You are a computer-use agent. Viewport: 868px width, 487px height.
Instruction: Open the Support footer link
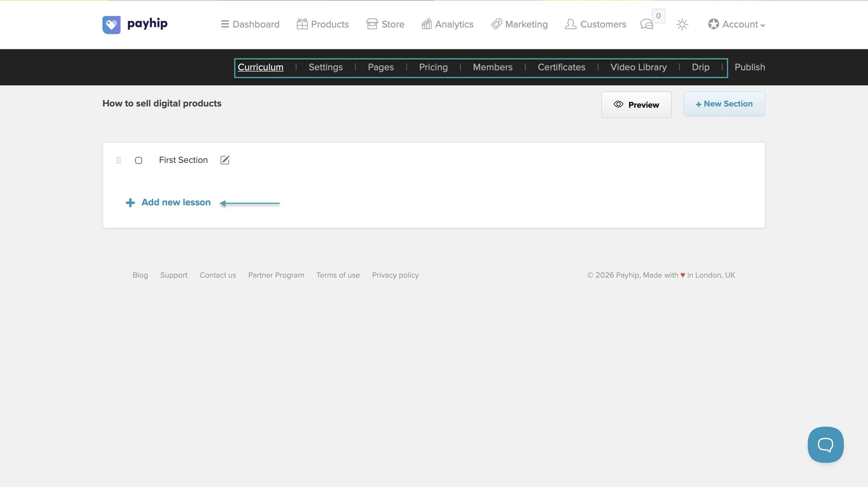pos(174,275)
